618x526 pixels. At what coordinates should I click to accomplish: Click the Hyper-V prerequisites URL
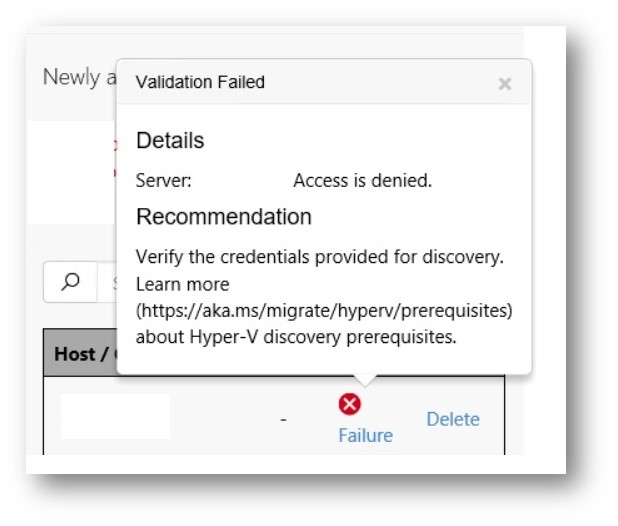pos(324,310)
